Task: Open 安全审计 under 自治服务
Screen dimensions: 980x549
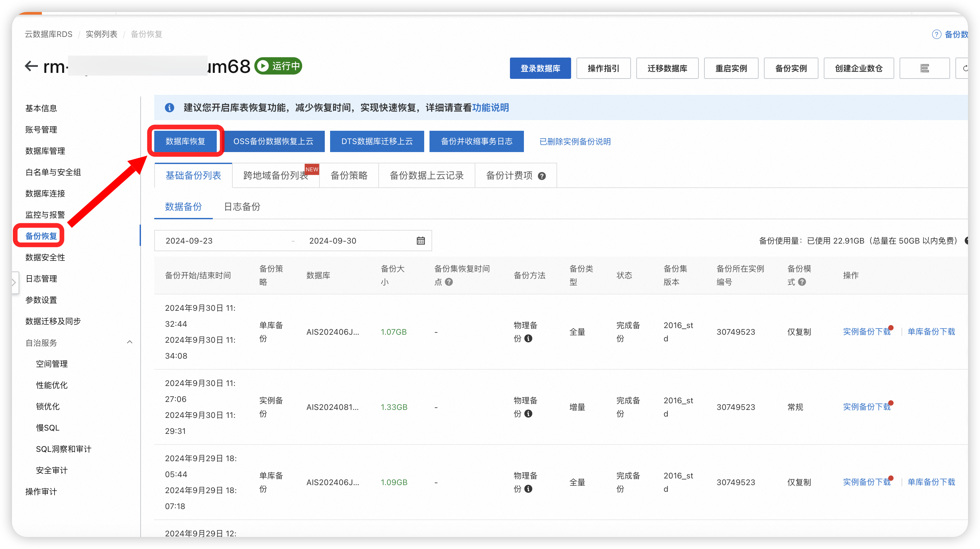Action: pyautogui.click(x=52, y=470)
